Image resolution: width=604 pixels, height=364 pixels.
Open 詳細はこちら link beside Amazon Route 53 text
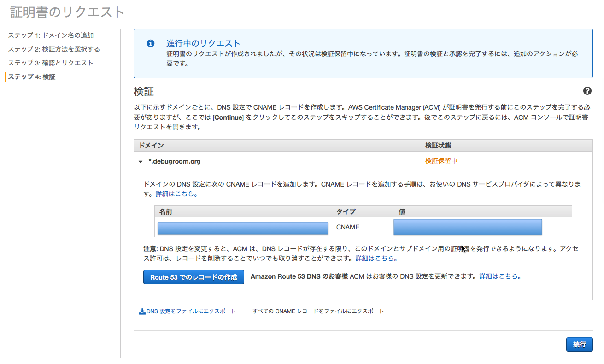pyautogui.click(x=501, y=276)
